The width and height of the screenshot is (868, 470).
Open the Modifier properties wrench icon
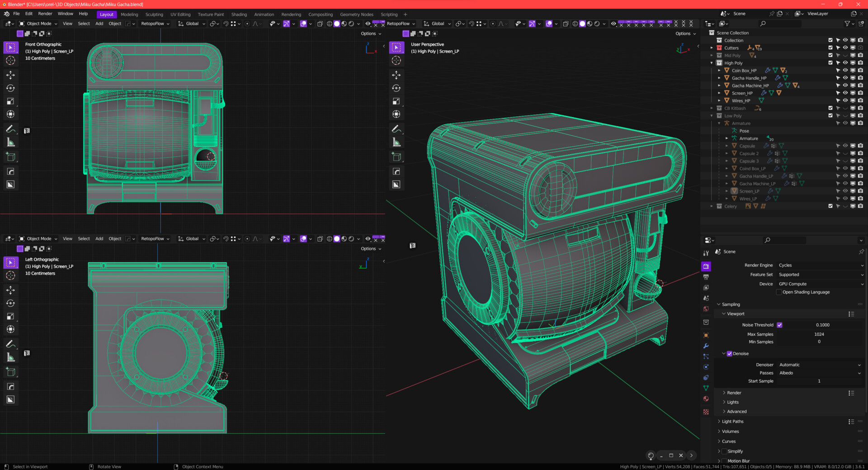click(706, 346)
